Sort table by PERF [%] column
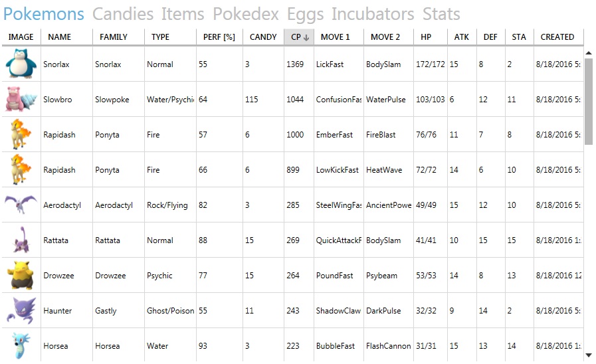This screenshot has height=364, width=596. 219,37
